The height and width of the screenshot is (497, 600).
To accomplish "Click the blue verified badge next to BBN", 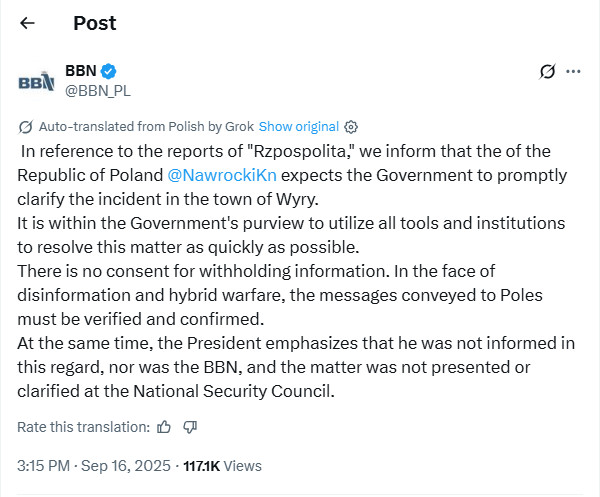I will pos(110,71).
